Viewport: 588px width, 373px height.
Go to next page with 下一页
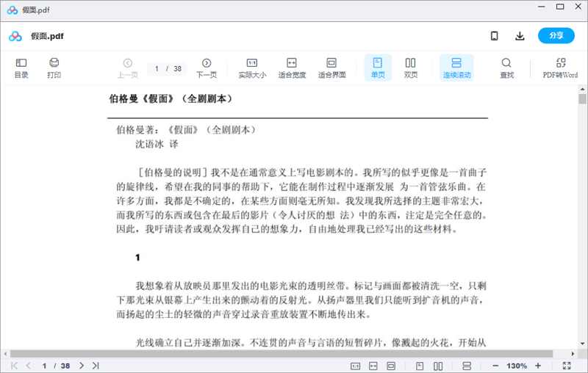click(207, 68)
